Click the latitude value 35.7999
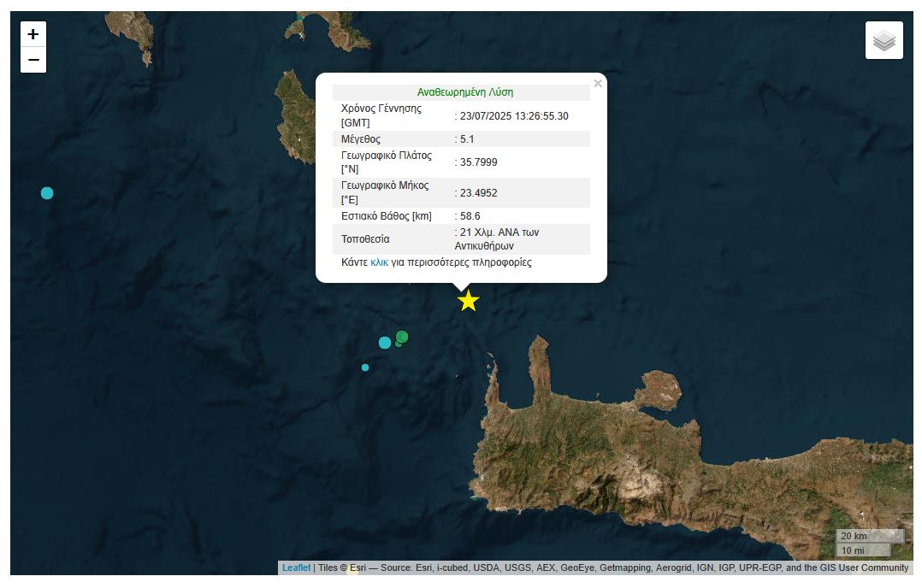Viewport: 922px width, 588px height. click(478, 162)
